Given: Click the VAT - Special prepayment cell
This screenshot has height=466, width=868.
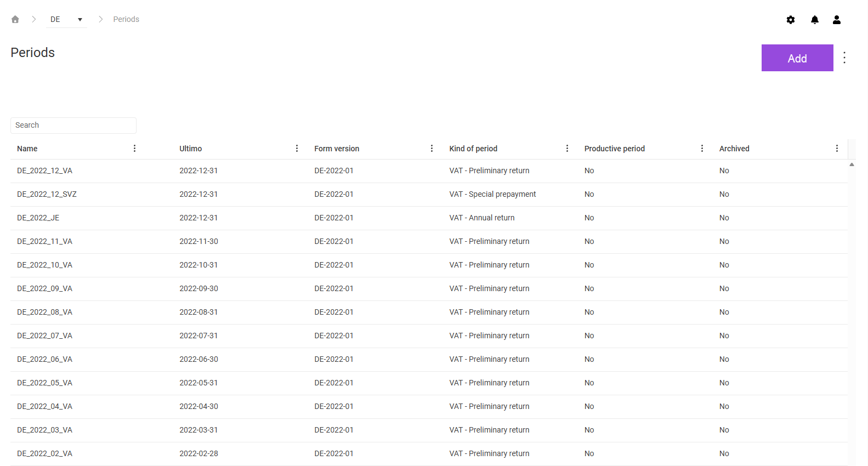Looking at the screenshot, I should coord(492,194).
